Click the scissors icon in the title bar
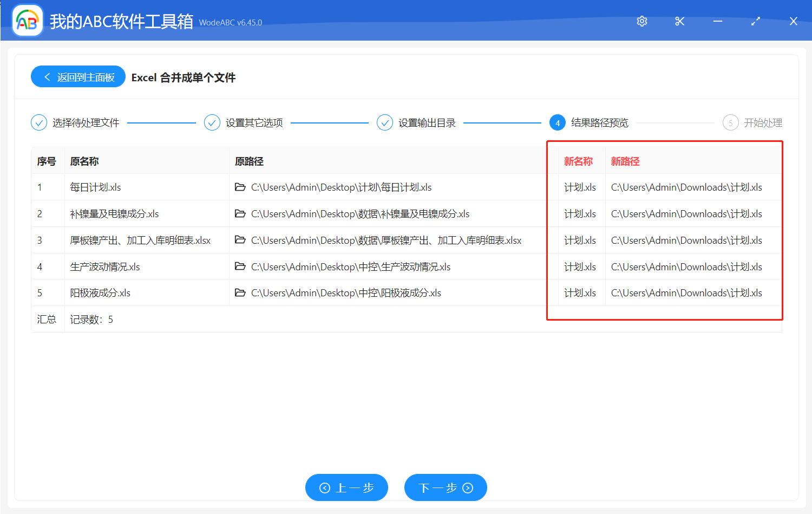The height and width of the screenshot is (514, 812). point(679,21)
